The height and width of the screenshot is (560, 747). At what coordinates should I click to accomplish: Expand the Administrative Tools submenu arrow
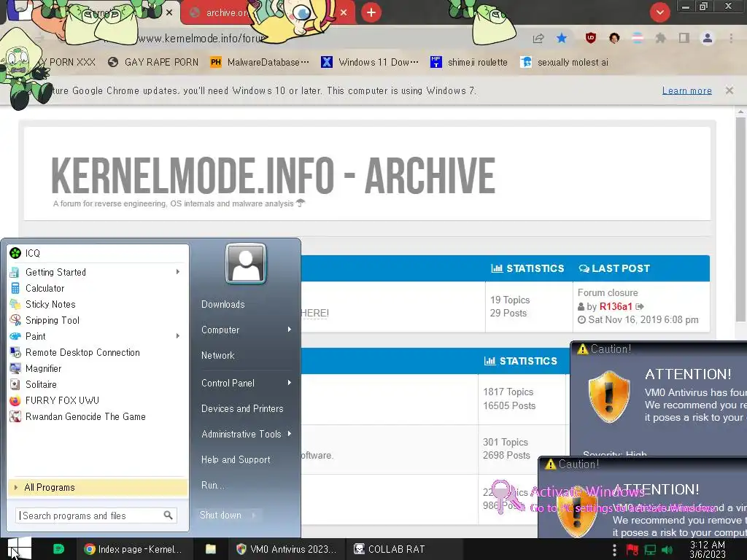(289, 434)
